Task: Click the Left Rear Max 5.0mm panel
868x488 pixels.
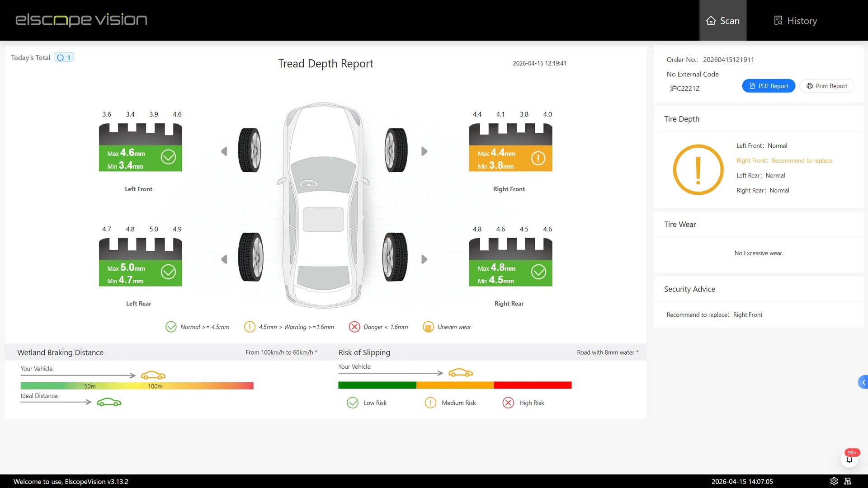Action: point(141,273)
